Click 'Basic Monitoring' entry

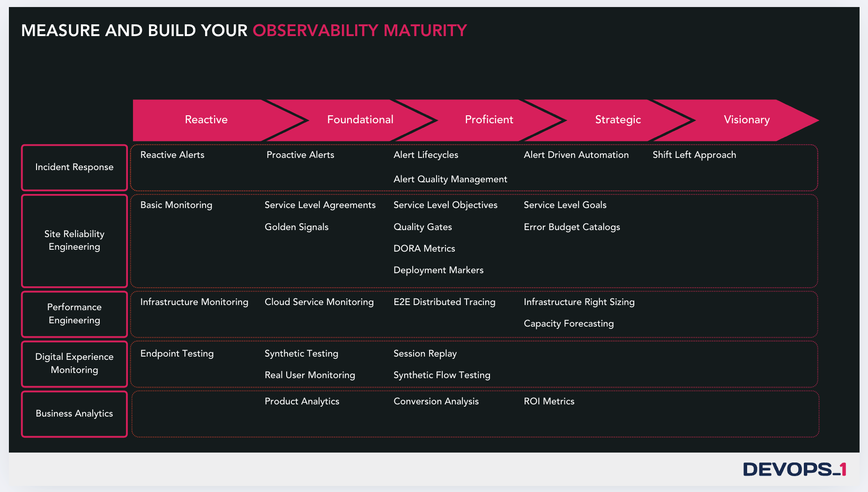176,205
